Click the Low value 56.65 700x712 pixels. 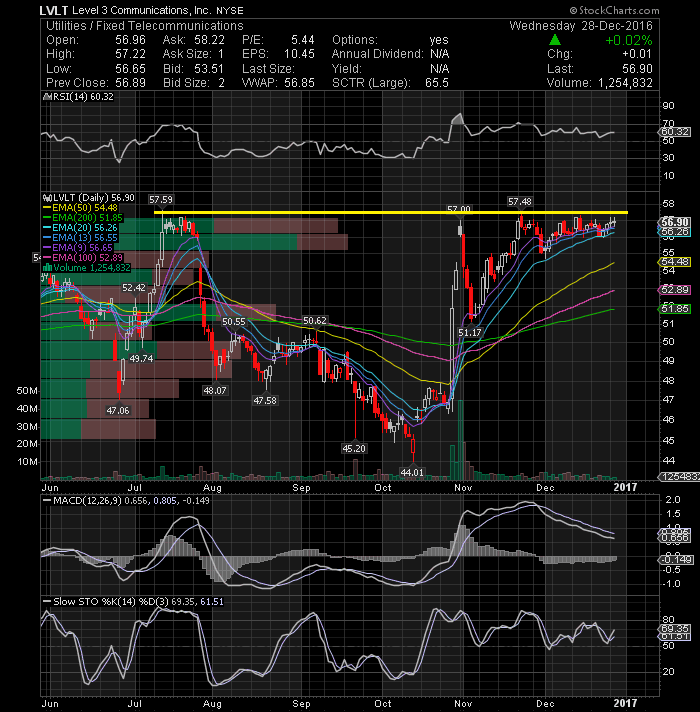pos(130,69)
